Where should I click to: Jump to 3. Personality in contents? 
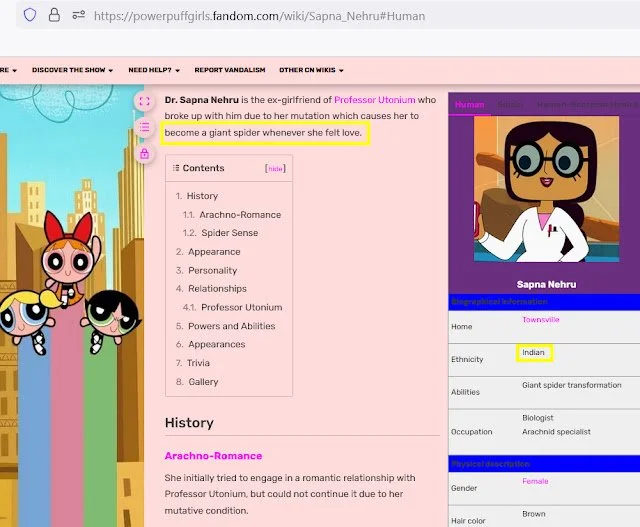click(x=207, y=271)
